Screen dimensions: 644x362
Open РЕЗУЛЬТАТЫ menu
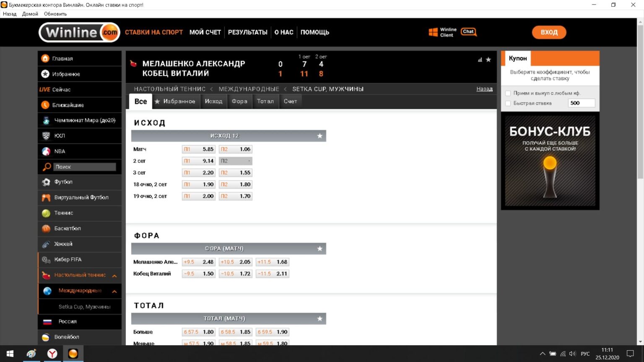[248, 32]
